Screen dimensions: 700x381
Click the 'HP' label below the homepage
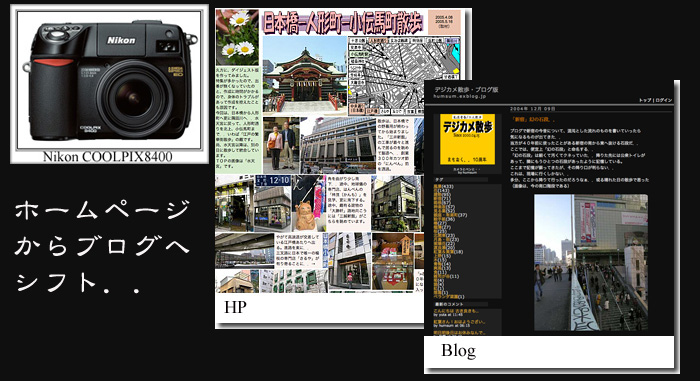click(x=235, y=307)
